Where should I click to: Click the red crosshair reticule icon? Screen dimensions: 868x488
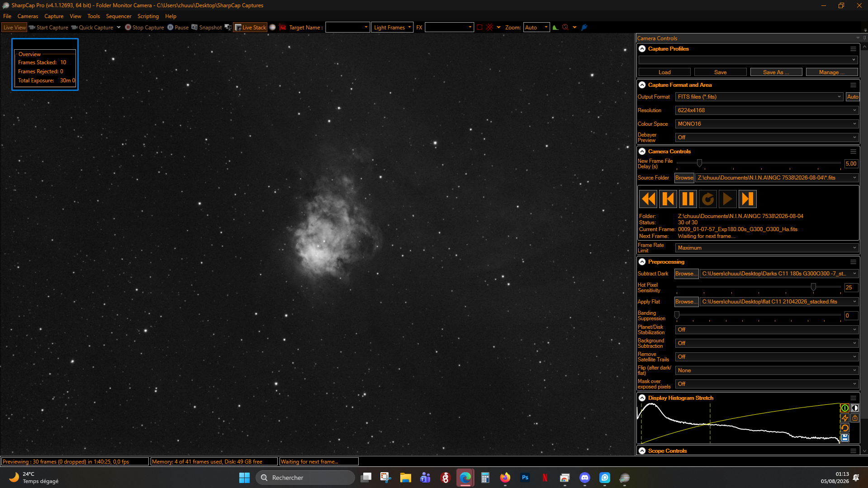[489, 28]
